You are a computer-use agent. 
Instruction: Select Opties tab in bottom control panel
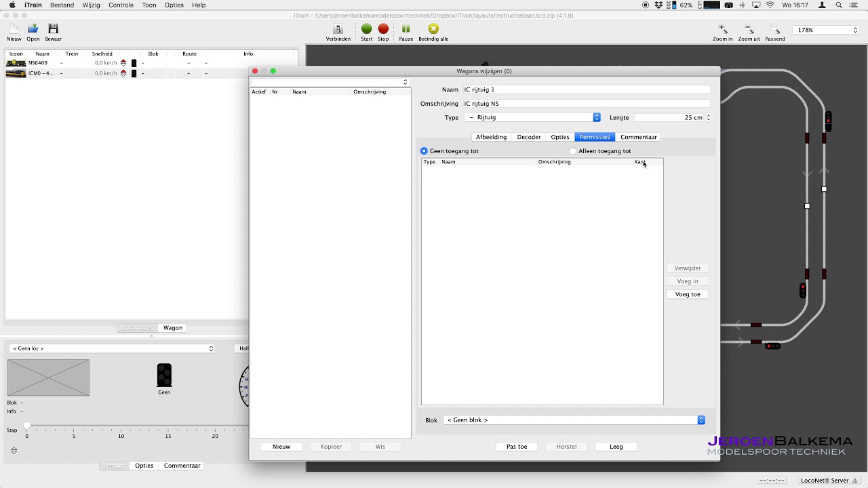click(x=144, y=466)
